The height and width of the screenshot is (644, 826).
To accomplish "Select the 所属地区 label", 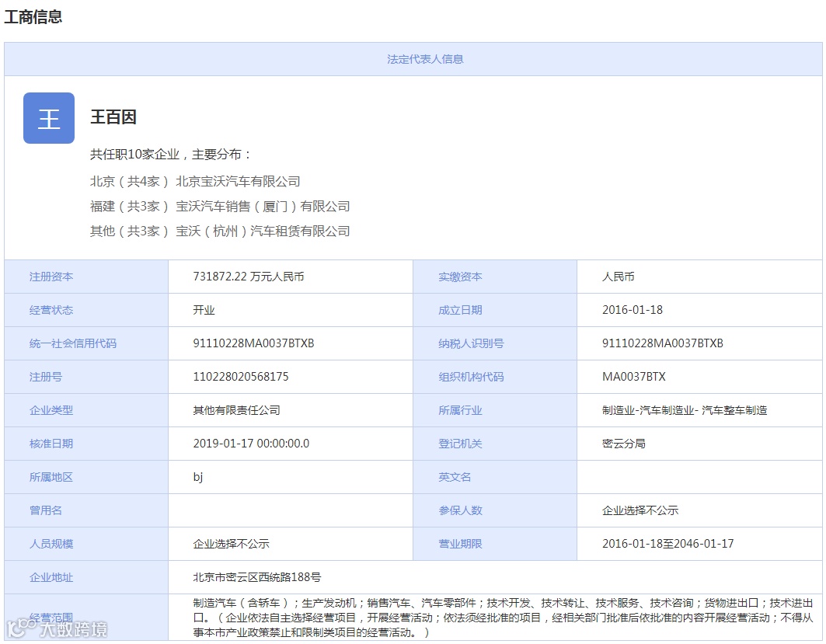I will (51, 477).
